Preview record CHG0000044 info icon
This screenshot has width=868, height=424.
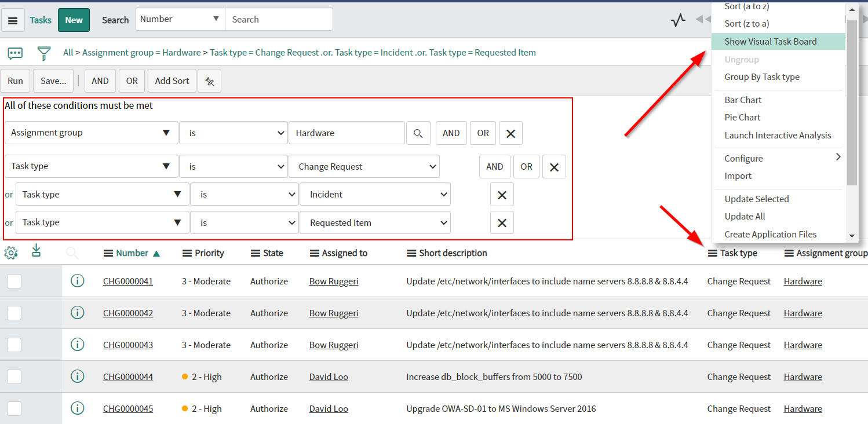click(x=77, y=377)
